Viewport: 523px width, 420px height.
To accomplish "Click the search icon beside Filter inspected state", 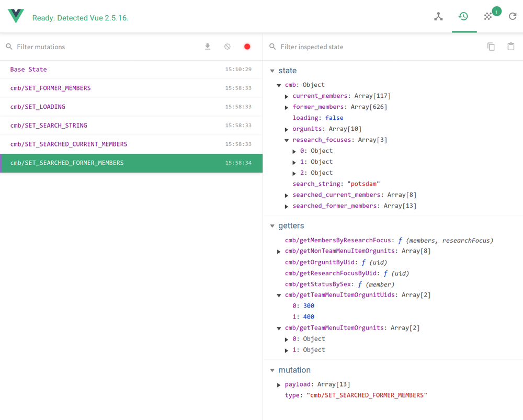I will pyautogui.click(x=272, y=47).
